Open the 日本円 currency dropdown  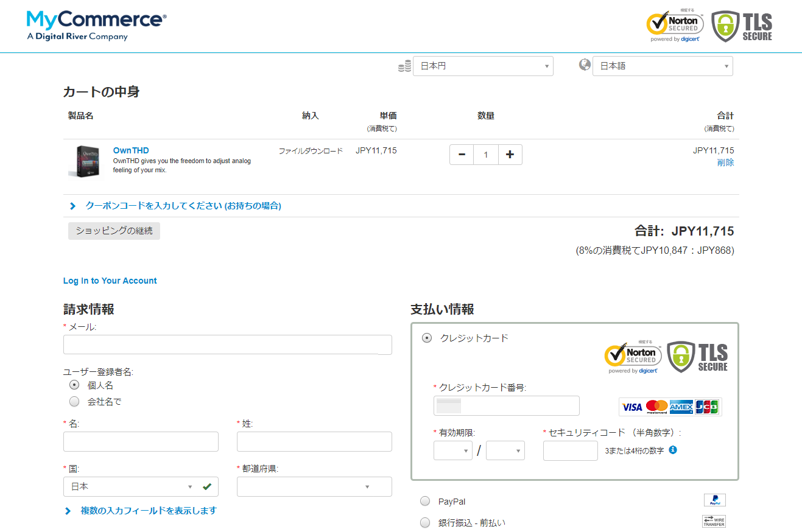click(483, 66)
